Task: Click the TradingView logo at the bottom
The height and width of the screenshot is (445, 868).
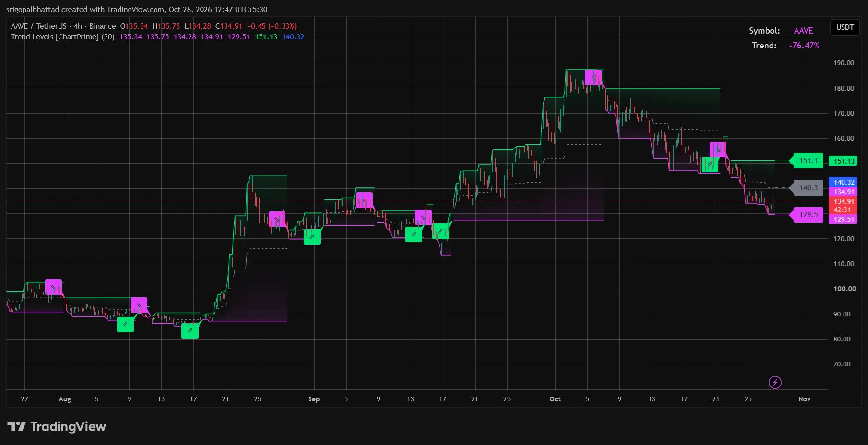Action: tap(57, 426)
